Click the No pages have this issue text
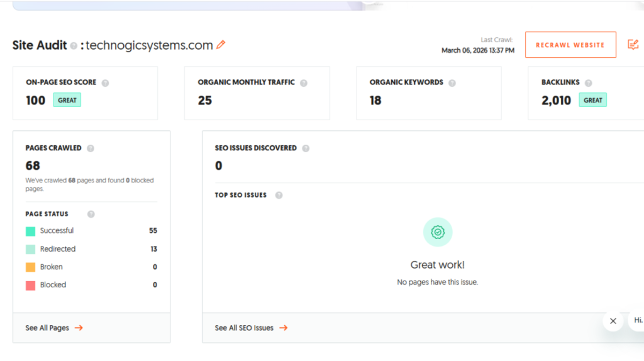This screenshot has width=644, height=361. [x=438, y=282]
